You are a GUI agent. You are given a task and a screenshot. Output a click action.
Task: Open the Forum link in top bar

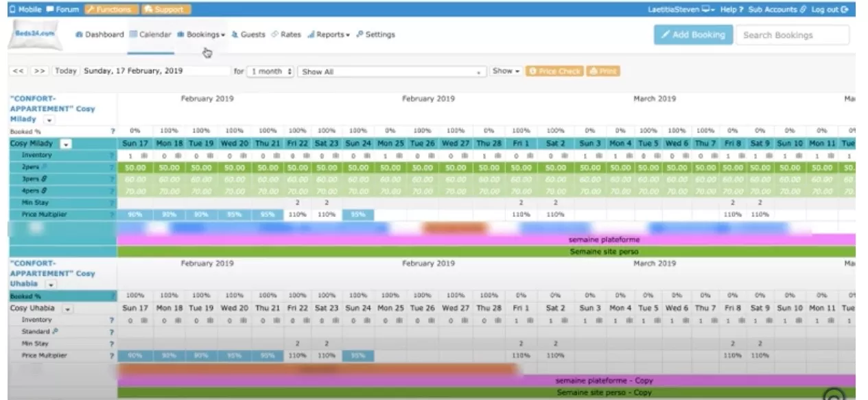click(x=63, y=10)
